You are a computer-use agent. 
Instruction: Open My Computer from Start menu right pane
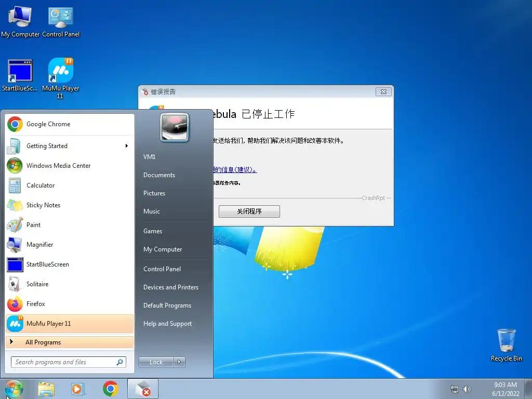163,249
